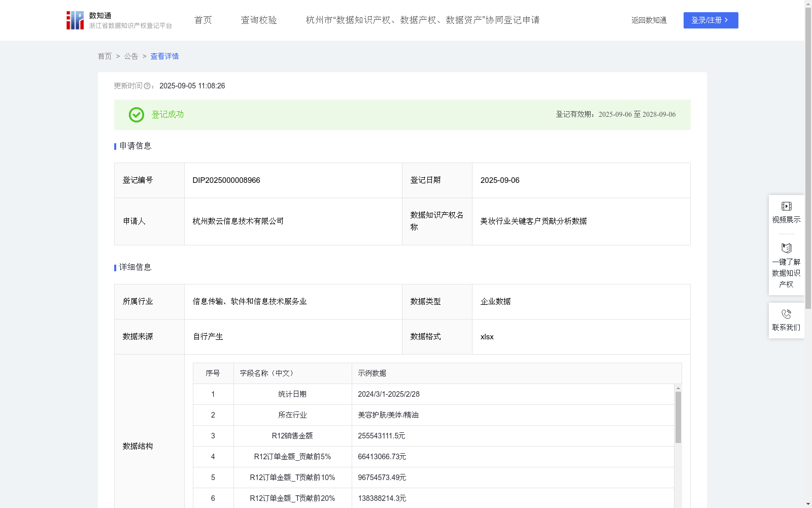The height and width of the screenshot is (508, 812).
Task: Click the 返回数知通 link
Action: (649, 20)
